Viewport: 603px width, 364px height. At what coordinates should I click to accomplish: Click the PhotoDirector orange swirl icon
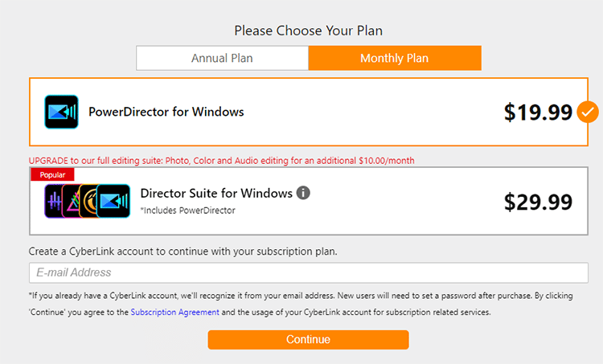click(90, 201)
